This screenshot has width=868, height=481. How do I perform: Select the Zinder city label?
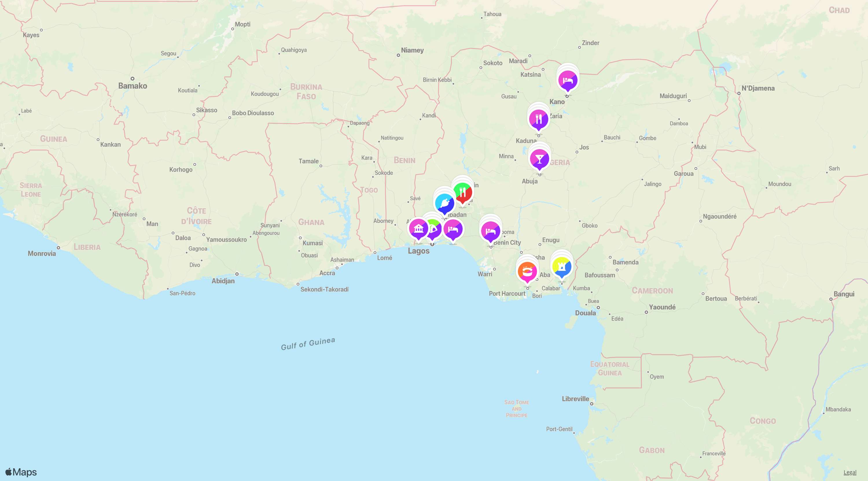pos(590,43)
